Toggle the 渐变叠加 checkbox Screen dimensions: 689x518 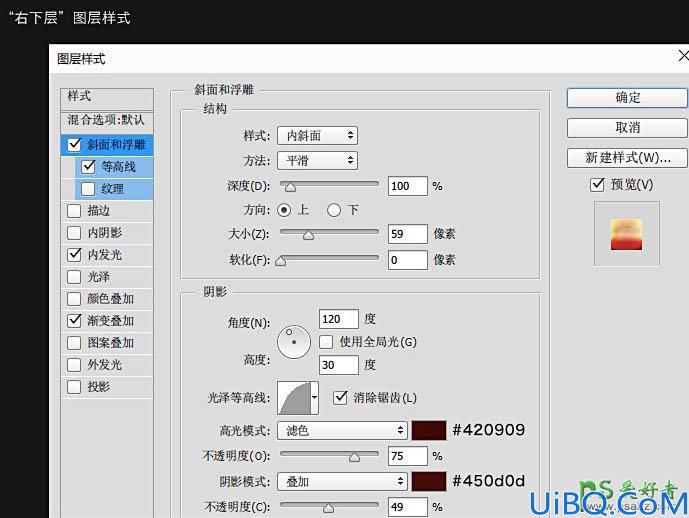pos(74,321)
